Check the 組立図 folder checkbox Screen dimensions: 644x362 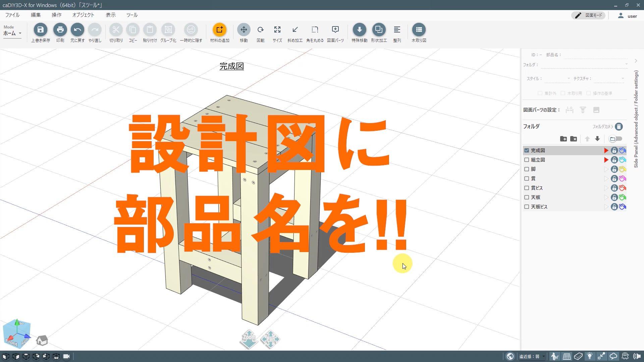click(527, 160)
